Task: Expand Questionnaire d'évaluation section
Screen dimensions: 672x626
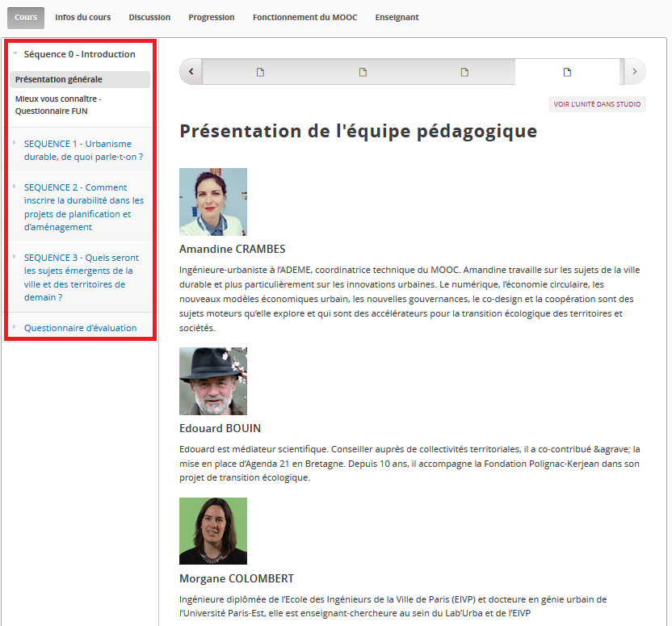Action: pos(80,328)
